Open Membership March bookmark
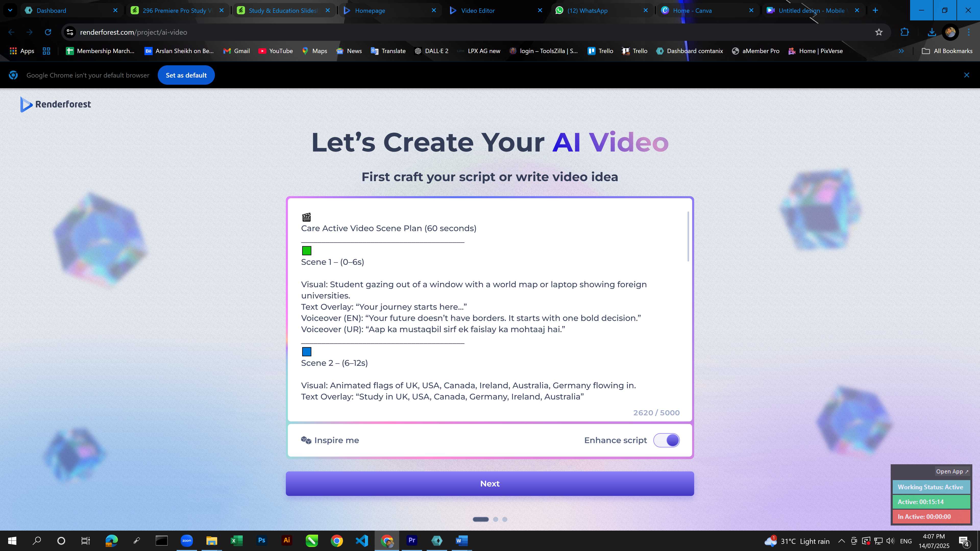Image resolution: width=980 pixels, height=551 pixels. [100, 51]
